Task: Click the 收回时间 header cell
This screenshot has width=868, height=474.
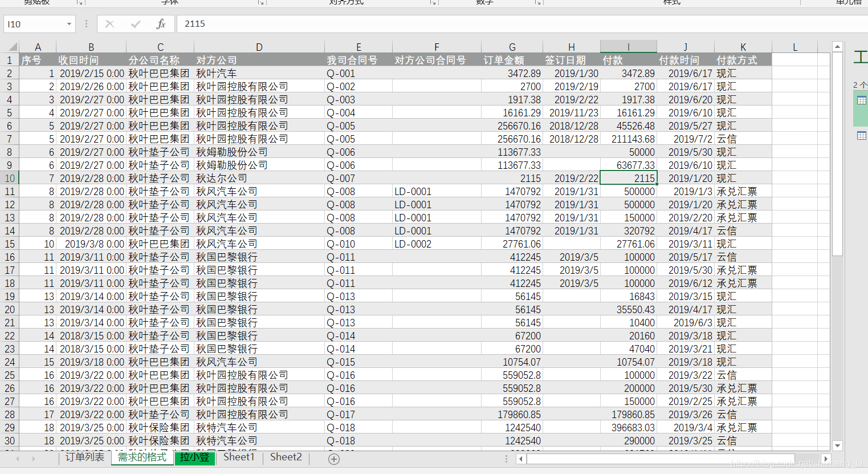Action: tap(91, 60)
